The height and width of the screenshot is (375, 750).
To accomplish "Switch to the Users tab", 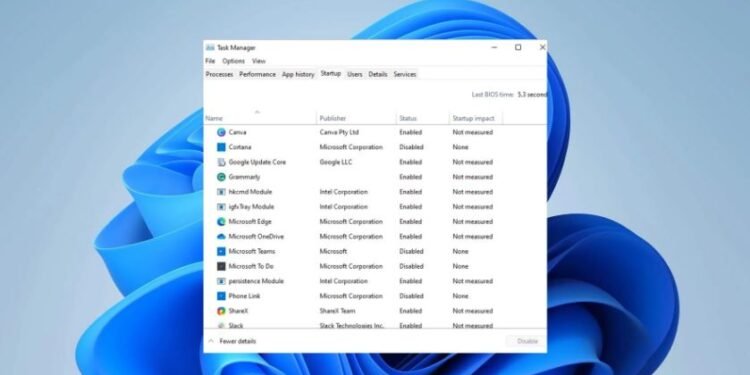I will click(354, 74).
